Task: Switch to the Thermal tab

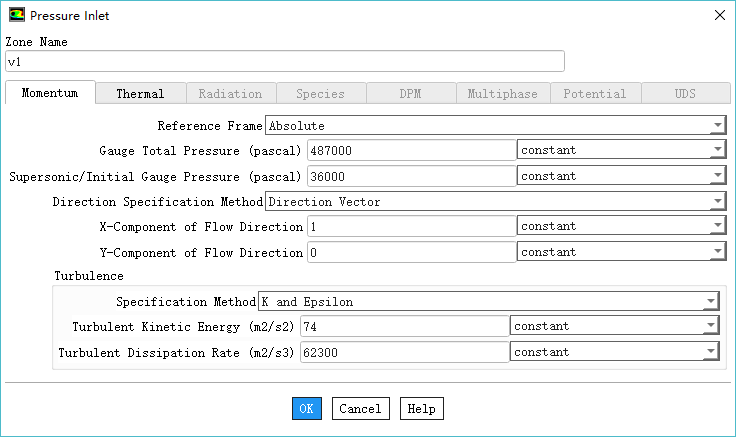Action: (140, 94)
